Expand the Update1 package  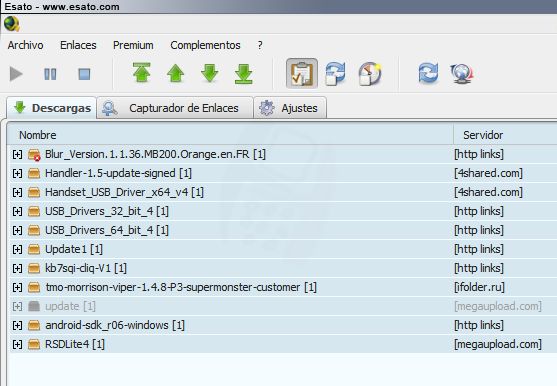17,249
